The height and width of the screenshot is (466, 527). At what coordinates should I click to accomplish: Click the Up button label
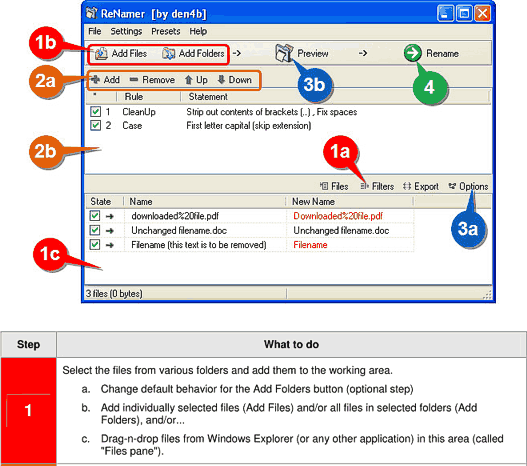coord(202,80)
